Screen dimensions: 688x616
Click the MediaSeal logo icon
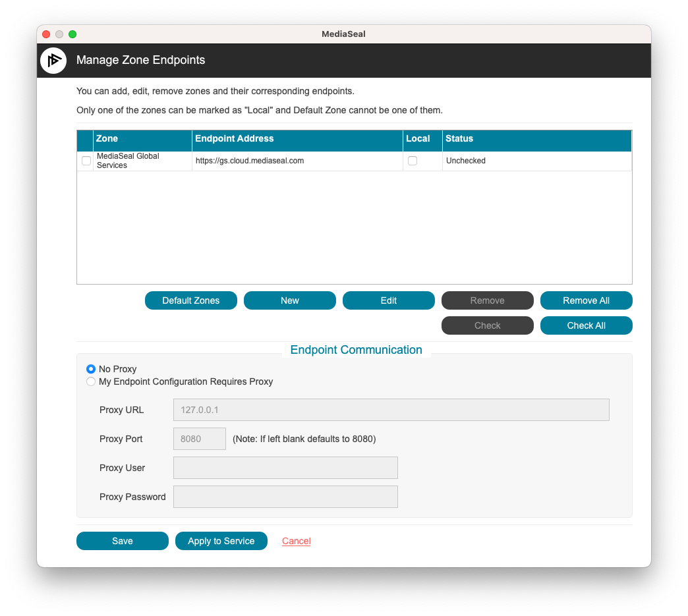point(53,61)
